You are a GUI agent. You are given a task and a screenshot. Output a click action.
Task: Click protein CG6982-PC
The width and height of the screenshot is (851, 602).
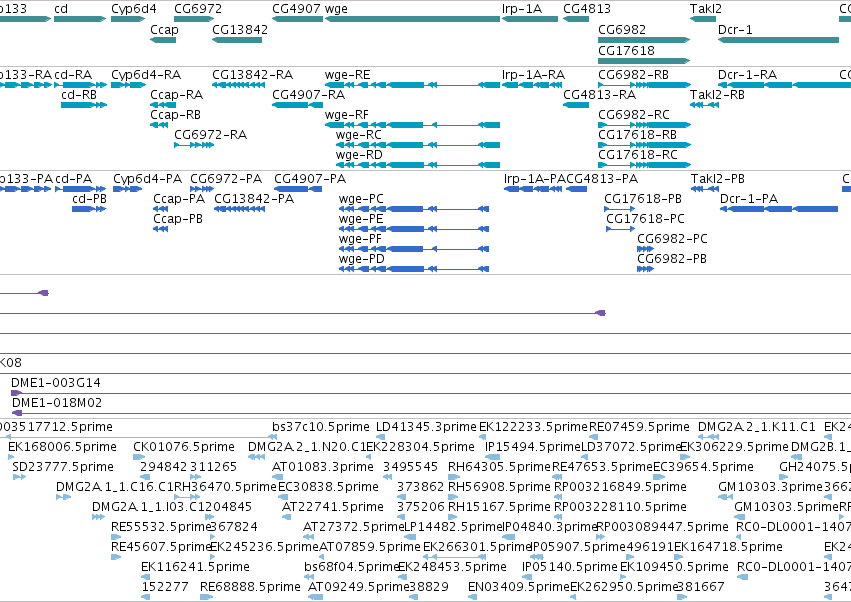pyautogui.click(x=645, y=250)
